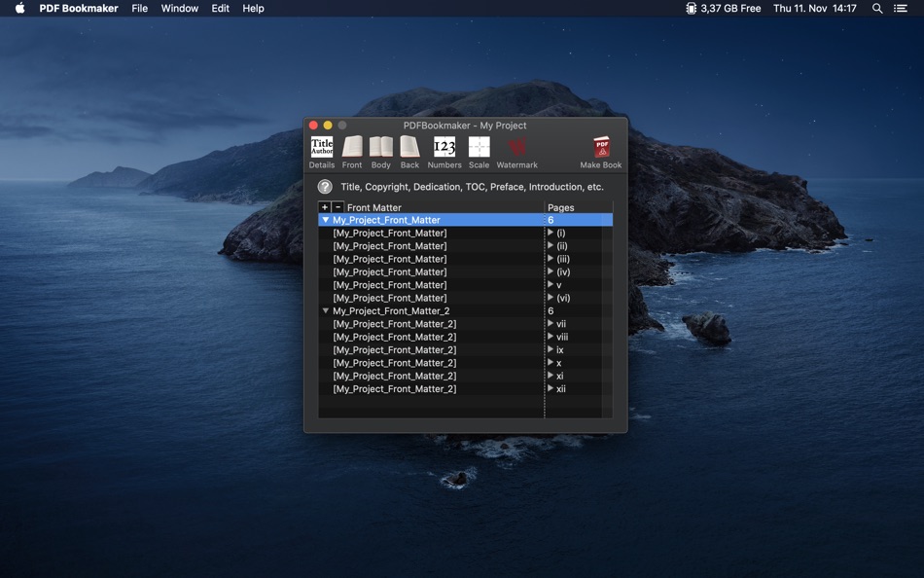Select the [My_Project_Front_Matter_2] row for page vii
Screen dimensions: 924x578
coord(394,324)
